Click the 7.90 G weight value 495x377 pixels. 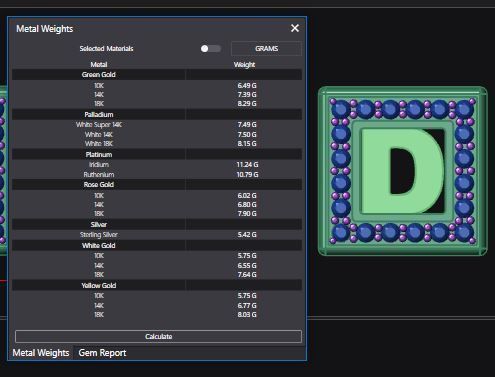tap(247, 214)
